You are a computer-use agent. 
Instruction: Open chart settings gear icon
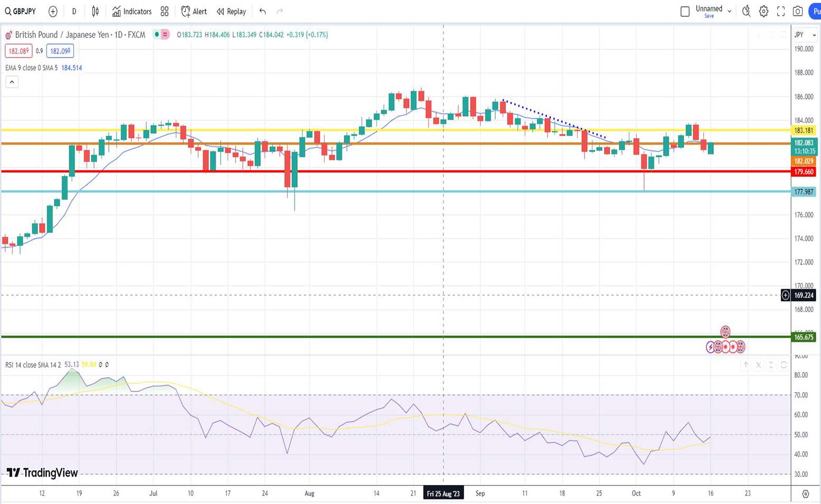click(763, 11)
